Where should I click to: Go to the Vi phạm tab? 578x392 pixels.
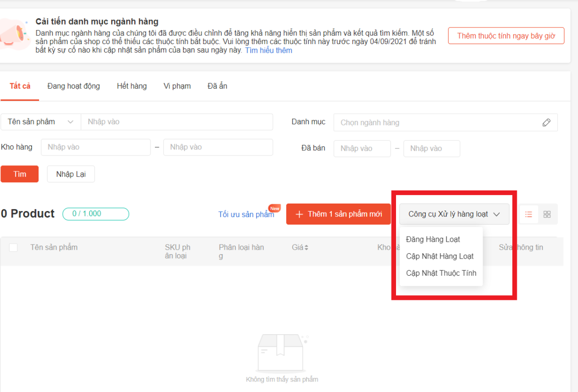[177, 86]
